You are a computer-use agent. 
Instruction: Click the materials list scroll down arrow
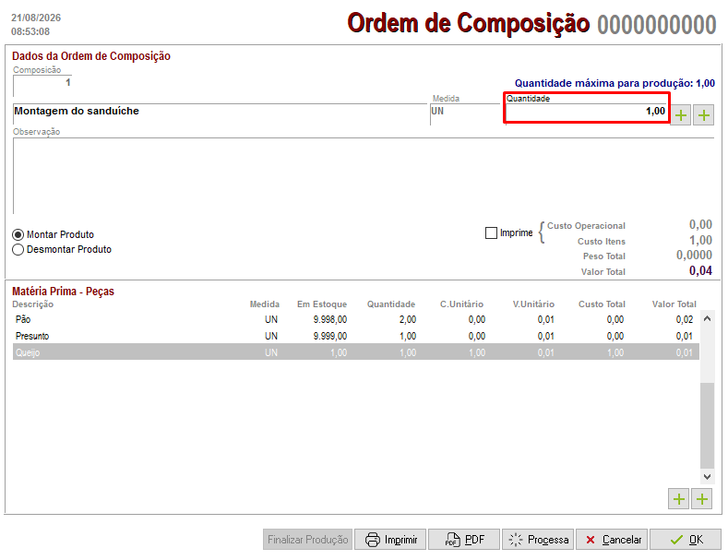pos(707,476)
